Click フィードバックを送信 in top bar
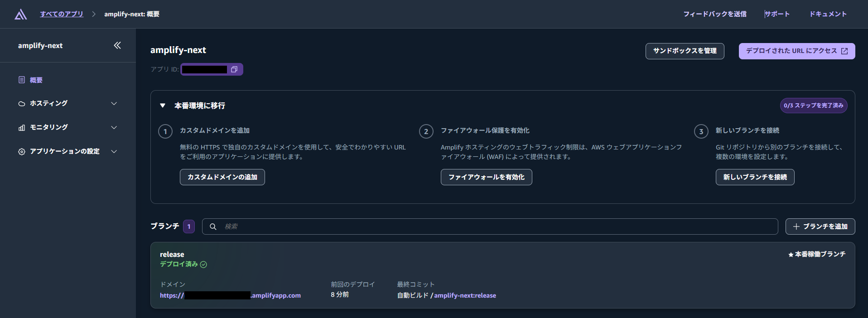The width and height of the screenshot is (868, 318). point(715,14)
